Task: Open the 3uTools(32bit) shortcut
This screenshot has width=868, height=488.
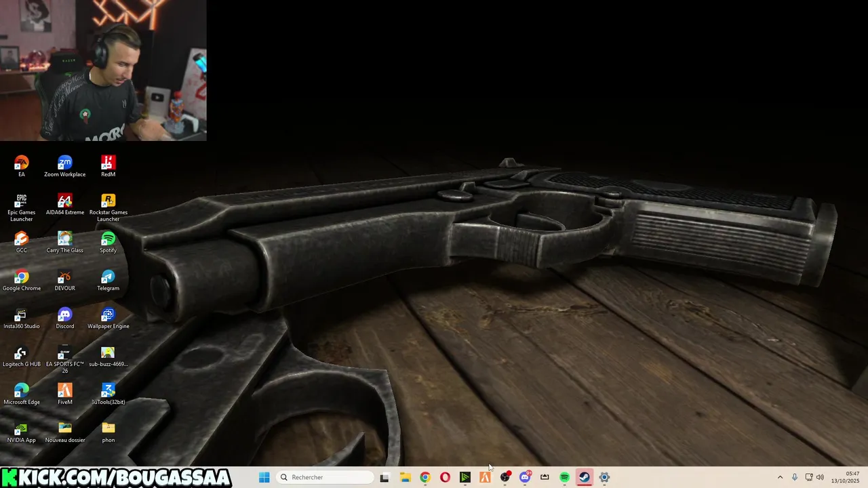Action: pyautogui.click(x=108, y=394)
